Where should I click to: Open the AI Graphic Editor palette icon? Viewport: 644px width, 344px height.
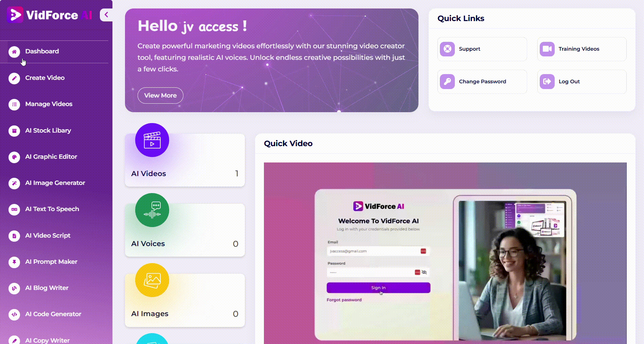point(14,157)
